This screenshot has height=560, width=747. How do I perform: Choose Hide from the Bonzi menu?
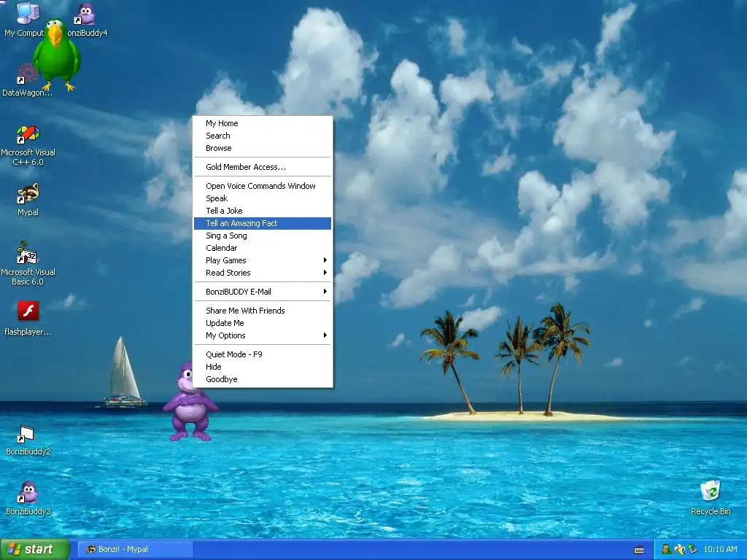pyautogui.click(x=263, y=367)
